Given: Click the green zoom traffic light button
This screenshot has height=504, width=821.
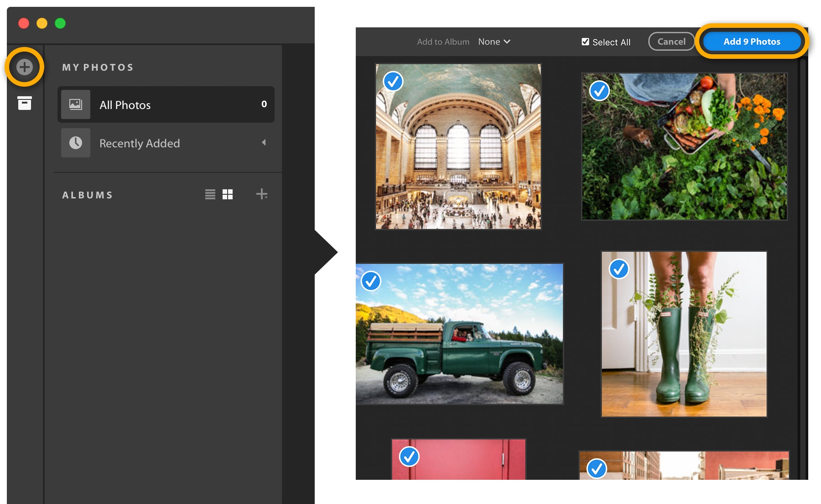Looking at the screenshot, I should [x=59, y=23].
